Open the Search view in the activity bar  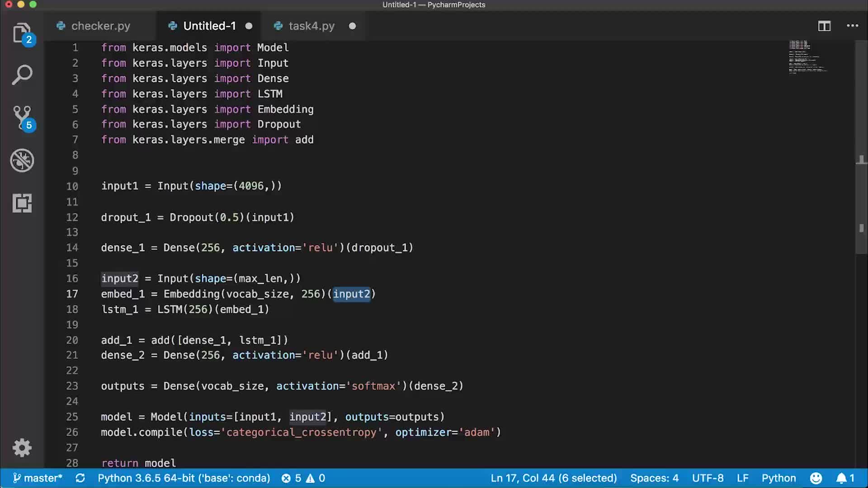pos(22,75)
